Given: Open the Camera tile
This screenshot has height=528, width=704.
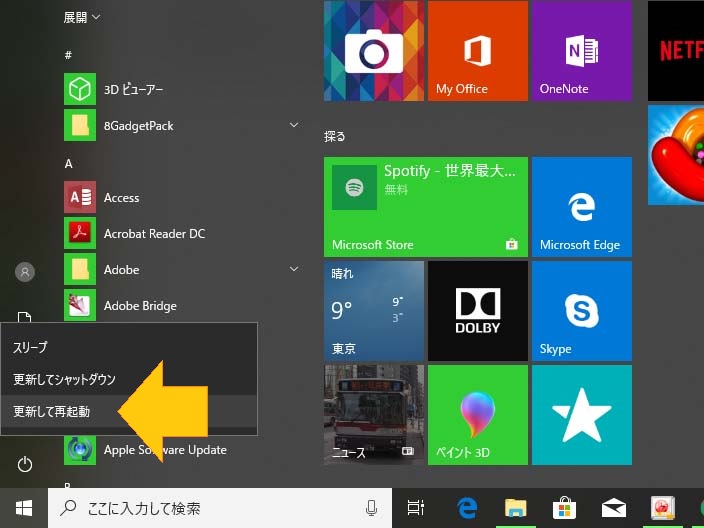Looking at the screenshot, I should pyautogui.click(x=374, y=51).
